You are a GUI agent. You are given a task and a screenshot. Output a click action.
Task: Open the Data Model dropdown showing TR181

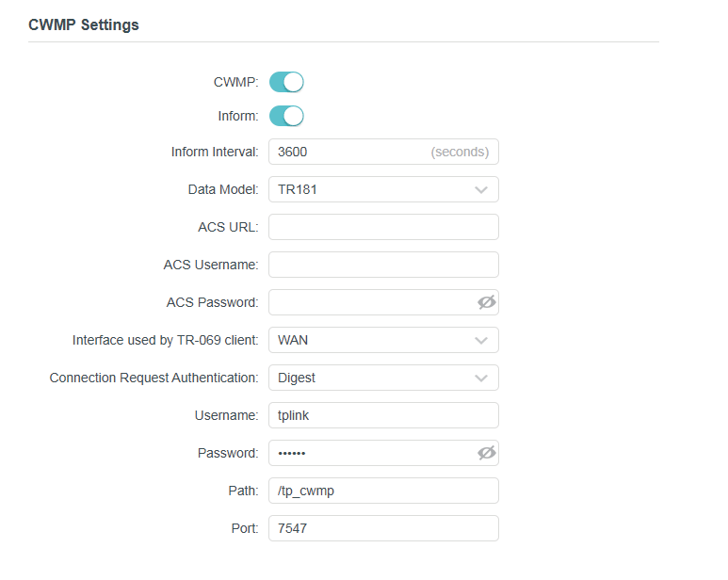pos(383,189)
